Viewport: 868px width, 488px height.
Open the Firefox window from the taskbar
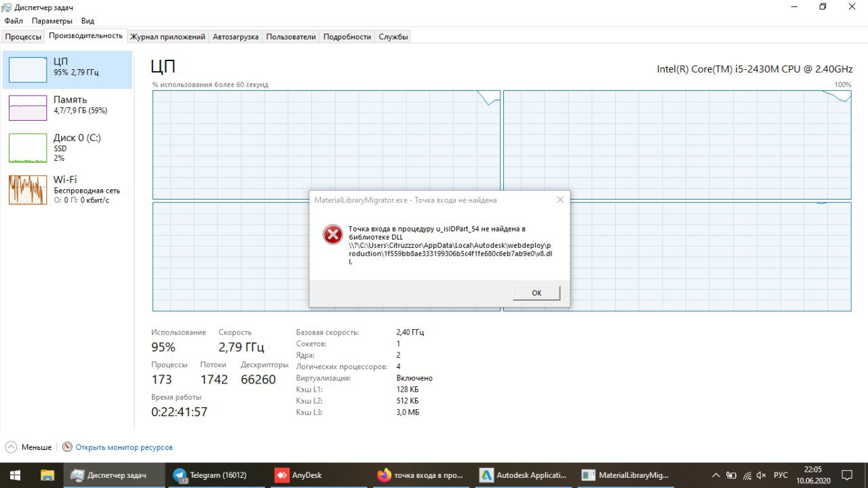421,474
